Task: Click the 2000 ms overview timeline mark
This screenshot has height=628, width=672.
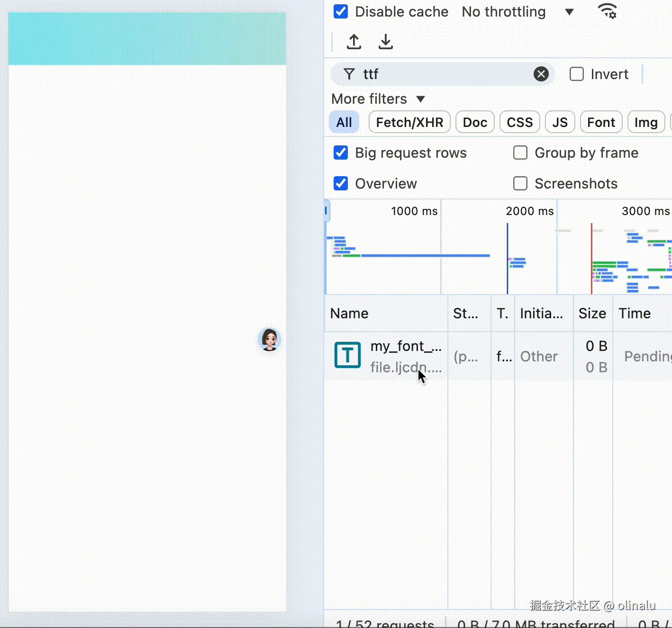Action: tap(530, 211)
